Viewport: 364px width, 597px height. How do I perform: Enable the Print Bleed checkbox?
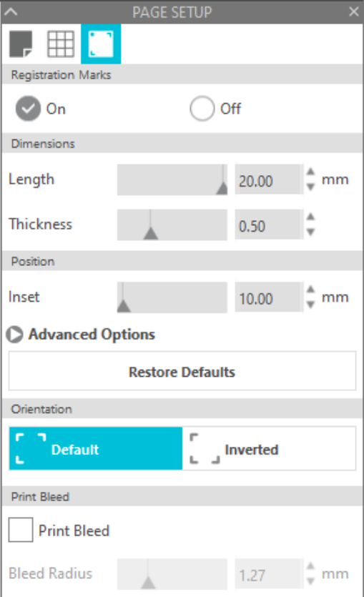(x=21, y=530)
